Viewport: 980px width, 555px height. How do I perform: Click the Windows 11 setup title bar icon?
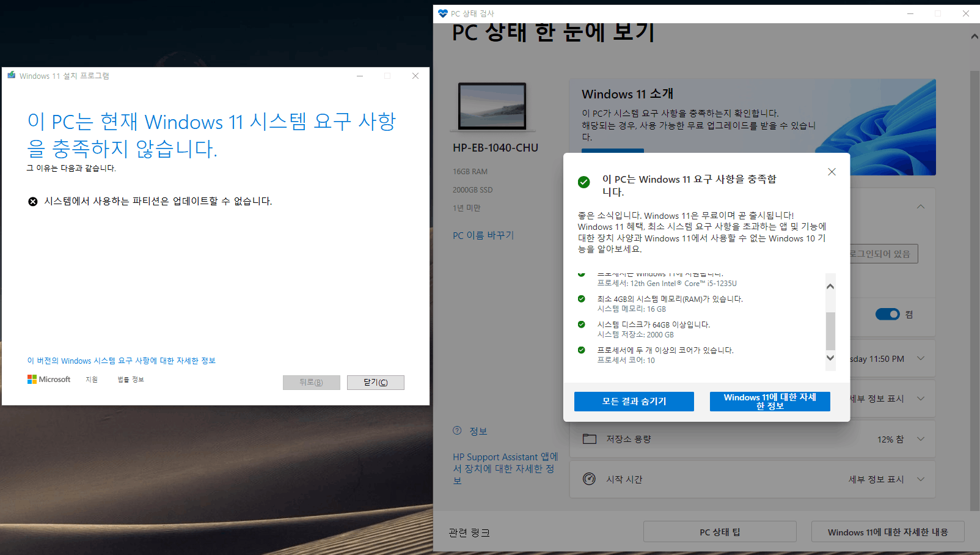point(12,76)
